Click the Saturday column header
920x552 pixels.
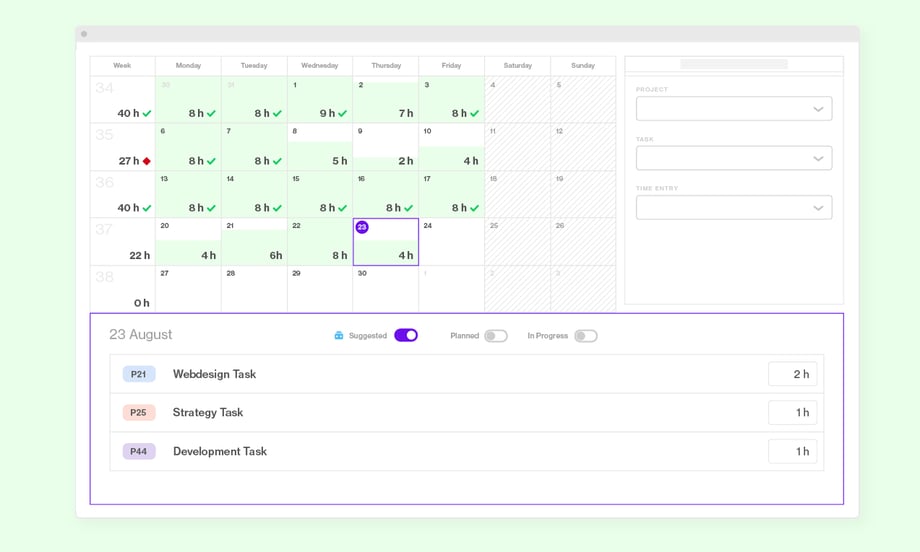[x=518, y=66]
